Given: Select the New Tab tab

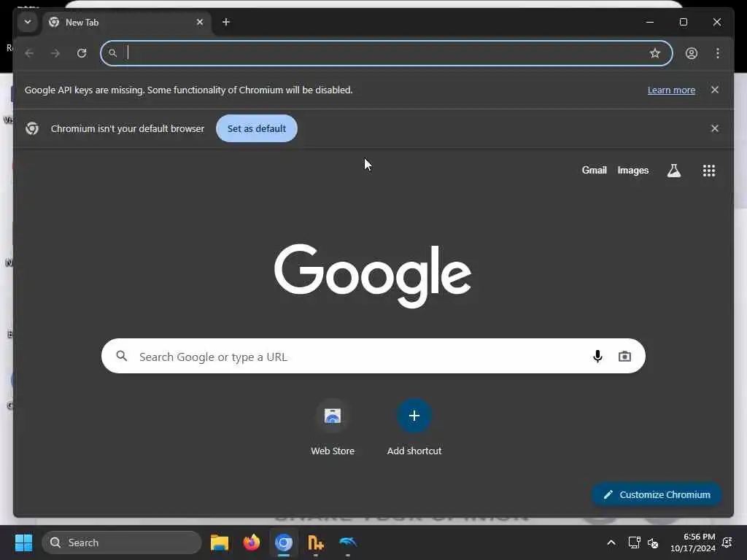Looking at the screenshot, I should click(126, 23).
